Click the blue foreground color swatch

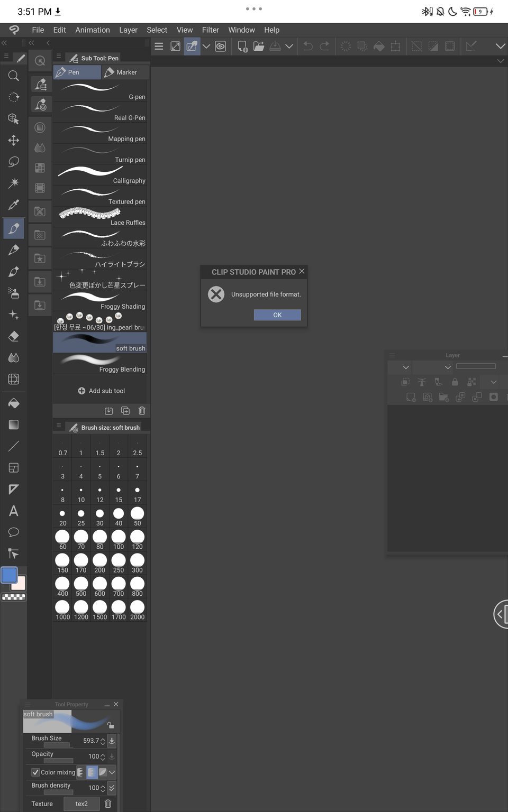[8, 575]
